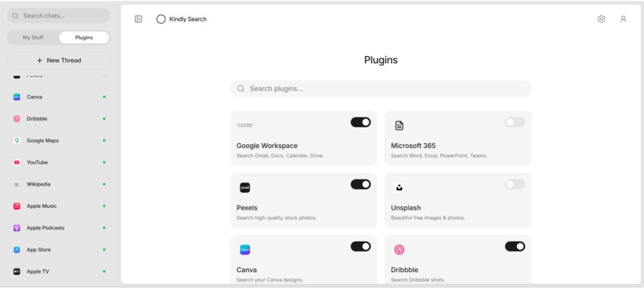Viewport: 644px width, 288px height.
Task: Turn on the Unsplash plugin toggle
Action: click(515, 184)
